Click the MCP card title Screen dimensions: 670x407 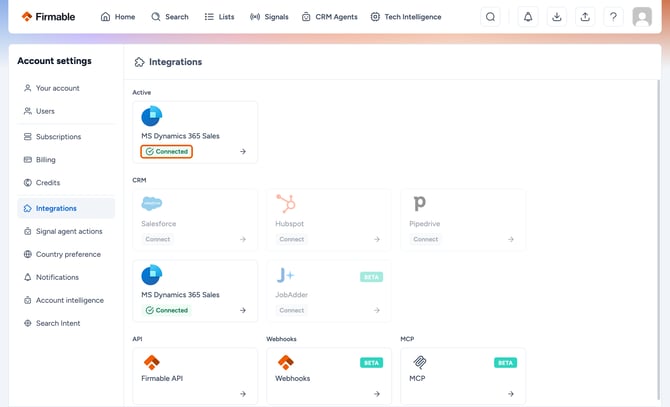click(x=417, y=378)
